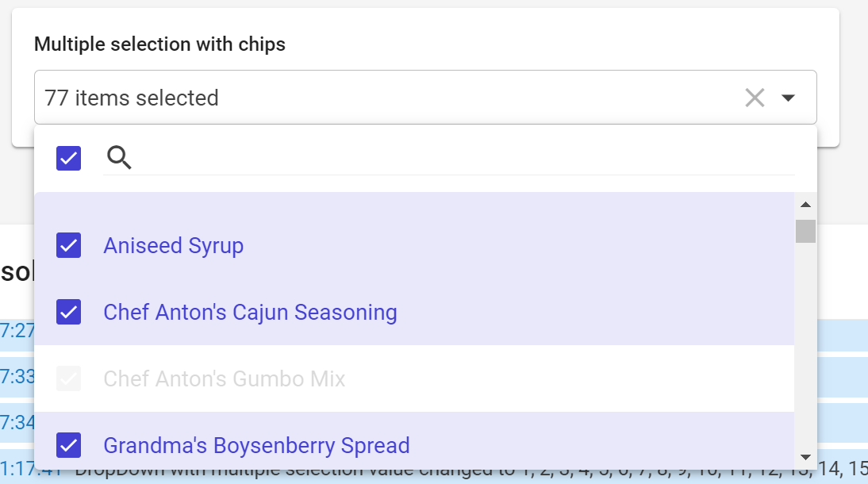The width and height of the screenshot is (868, 484).
Task: Click the scrollbar track below the thumb
Action: (x=805, y=344)
